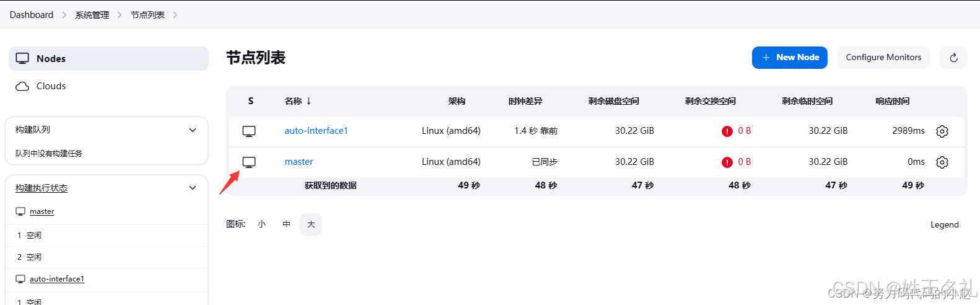This screenshot has height=305, width=980.
Task: Sort table by S status column
Action: (250, 101)
